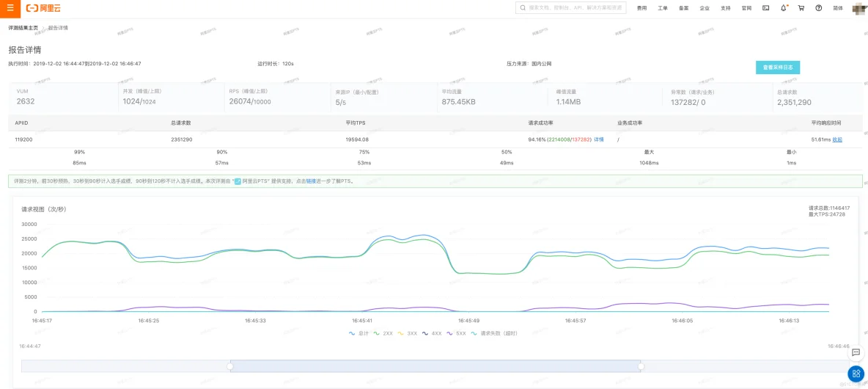Screen dimensions: 868x389
Task: Click the slider end time 16:46:46
Action: click(838, 346)
